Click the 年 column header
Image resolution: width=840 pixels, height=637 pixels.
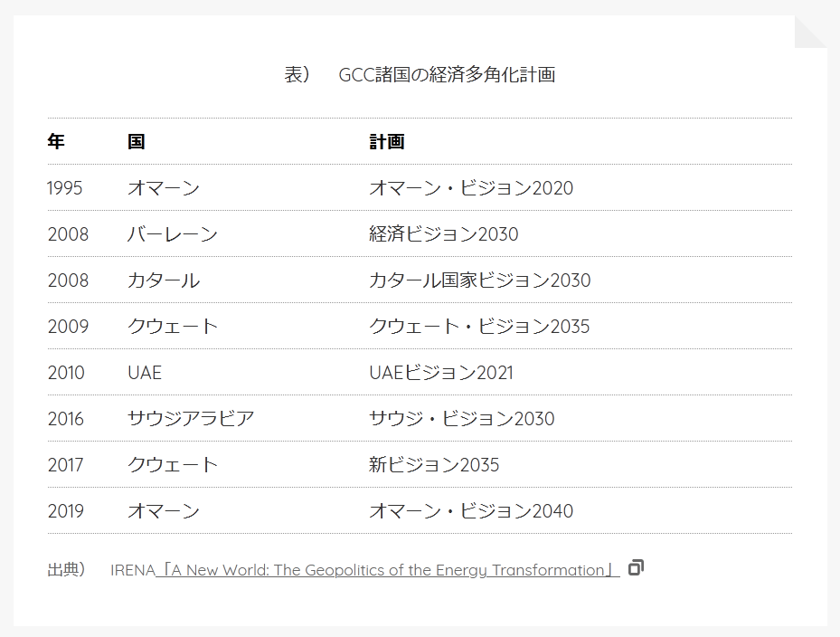coord(56,142)
